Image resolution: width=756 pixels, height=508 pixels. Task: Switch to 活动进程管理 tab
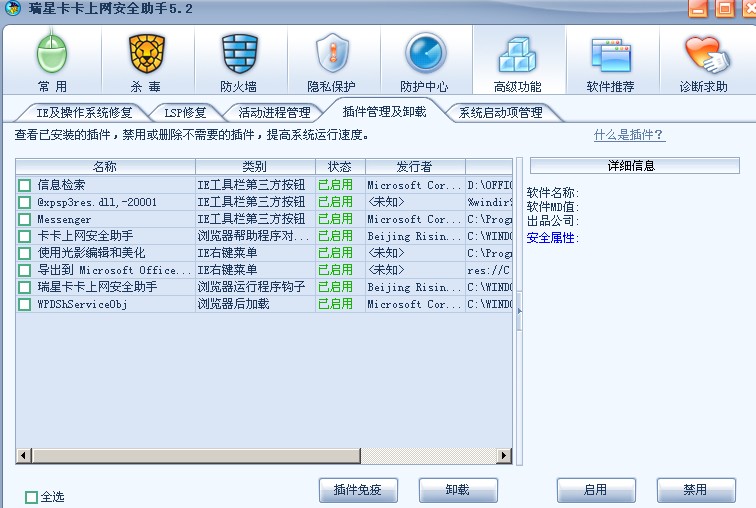tap(274, 113)
